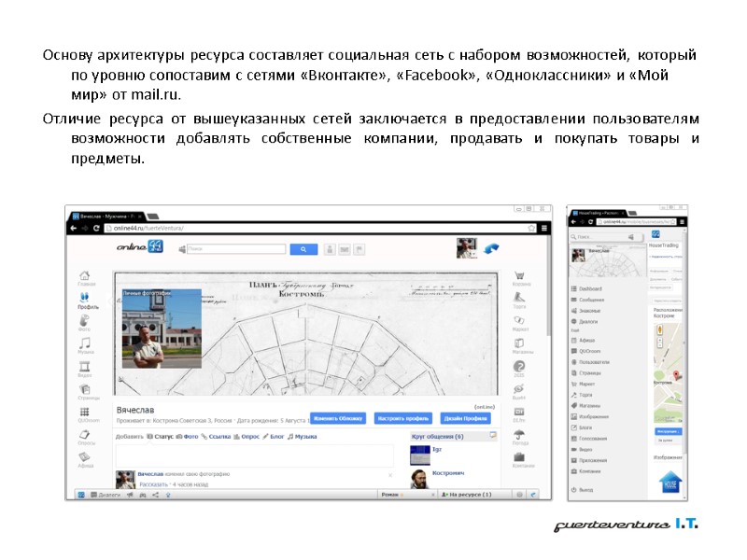Open Личные фотографии profile photo
Image resolution: width=747 pixels, height=560 pixels.
pos(162,329)
